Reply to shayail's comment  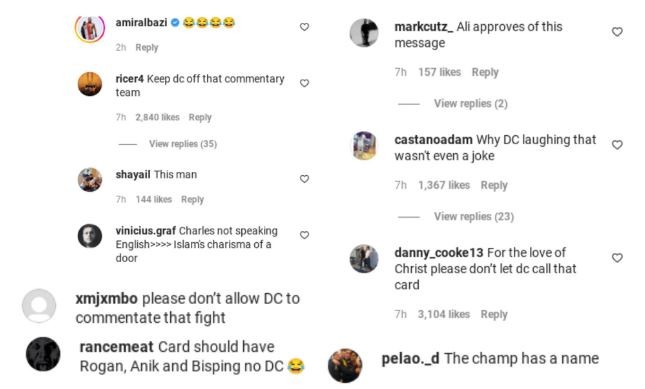(x=193, y=200)
